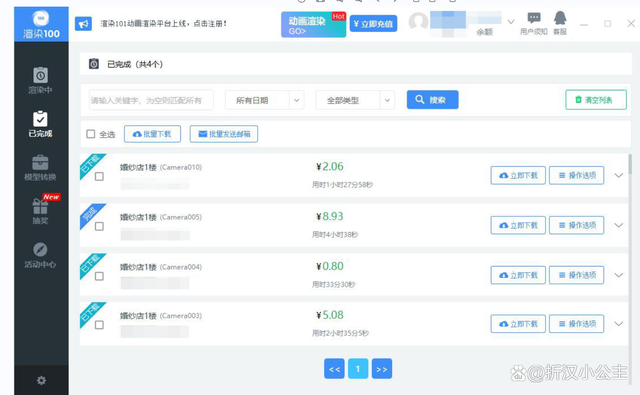
Task: Open the 全部类型 type dropdown
Action: point(355,100)
